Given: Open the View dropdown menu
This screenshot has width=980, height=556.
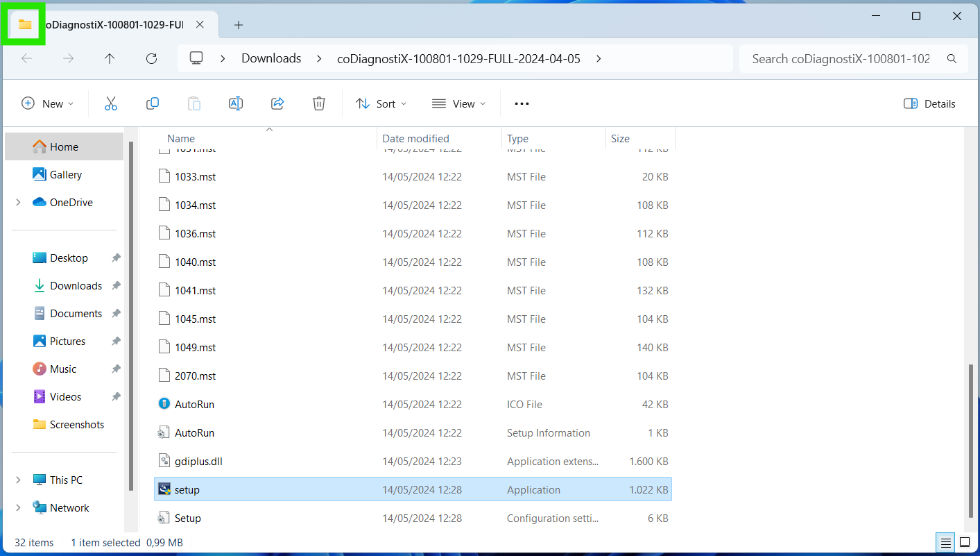Looking at the screenshot, I should tap(458, 103).
